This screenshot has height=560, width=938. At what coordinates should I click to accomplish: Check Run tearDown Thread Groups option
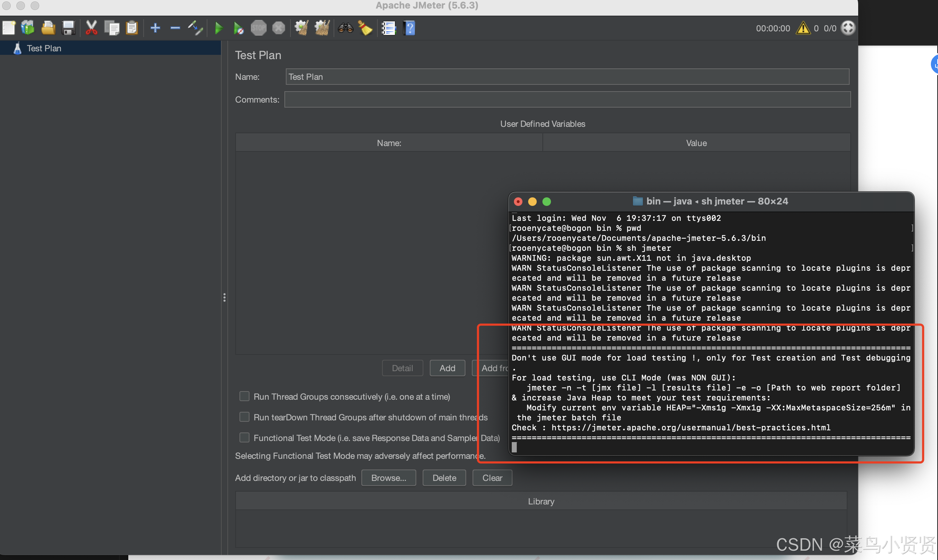[x=244, y=417]
